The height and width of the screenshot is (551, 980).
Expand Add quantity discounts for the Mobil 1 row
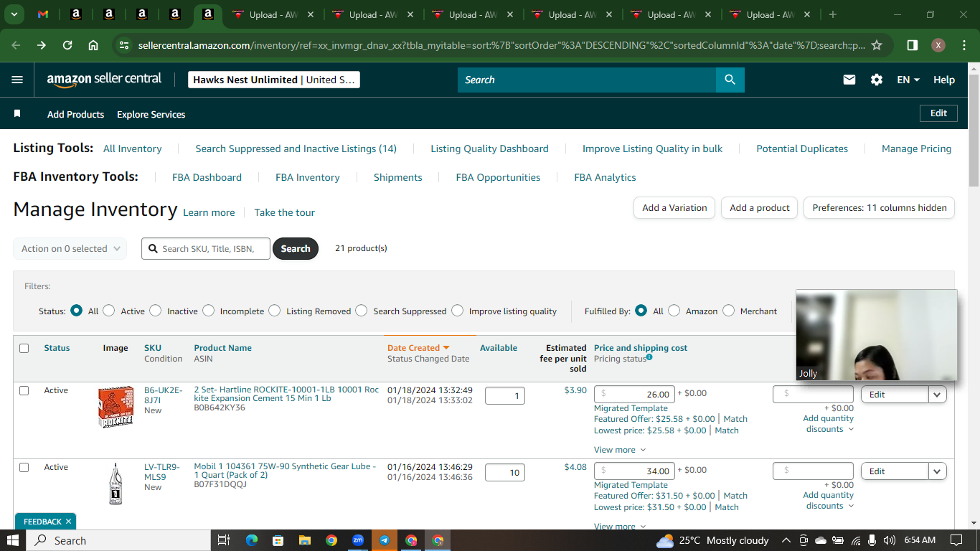[829, 500]
